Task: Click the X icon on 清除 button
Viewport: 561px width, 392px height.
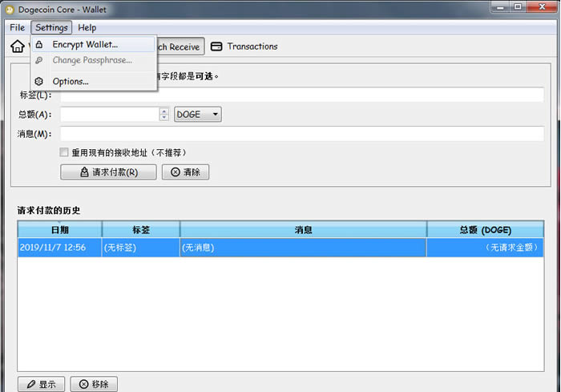Action: pyautogui.click(x=174, y=172)
